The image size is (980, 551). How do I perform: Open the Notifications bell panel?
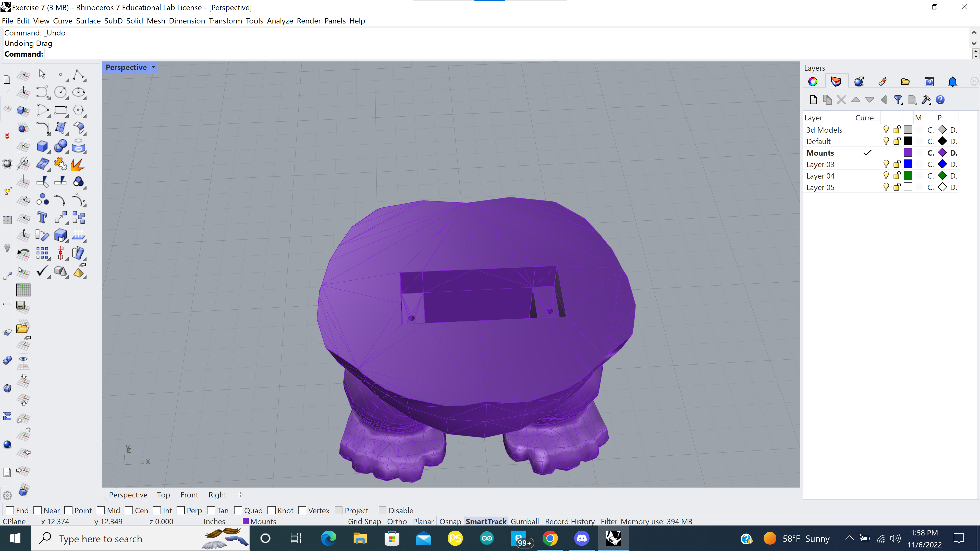tap(953, 81)
